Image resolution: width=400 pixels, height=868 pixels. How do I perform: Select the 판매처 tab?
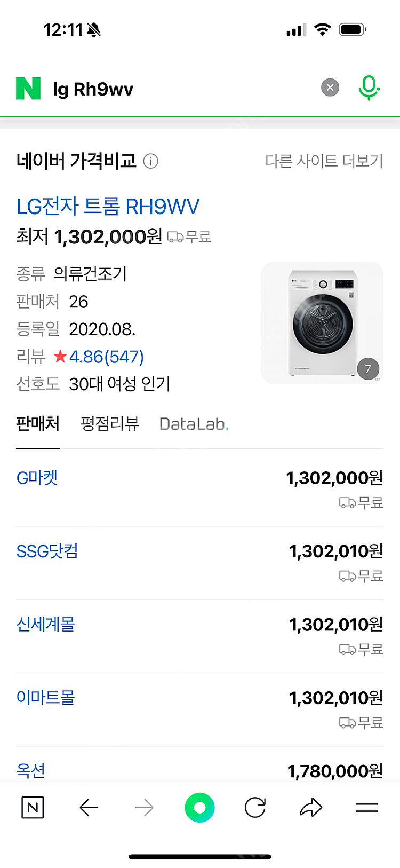point(38,424)
